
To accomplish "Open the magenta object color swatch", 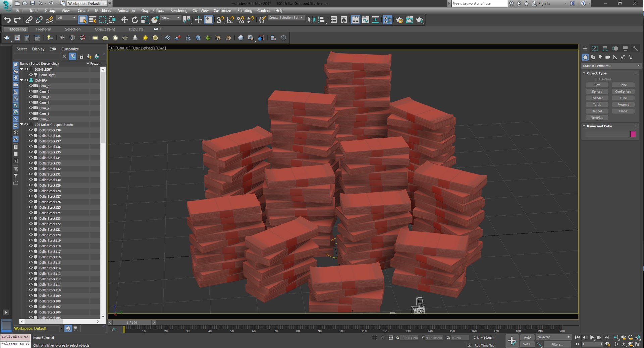I will (x=633, y=134).
